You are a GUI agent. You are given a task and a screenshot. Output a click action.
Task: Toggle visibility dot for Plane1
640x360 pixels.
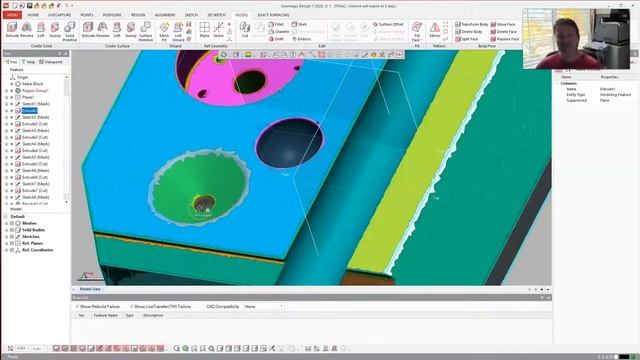click(12, 97)
